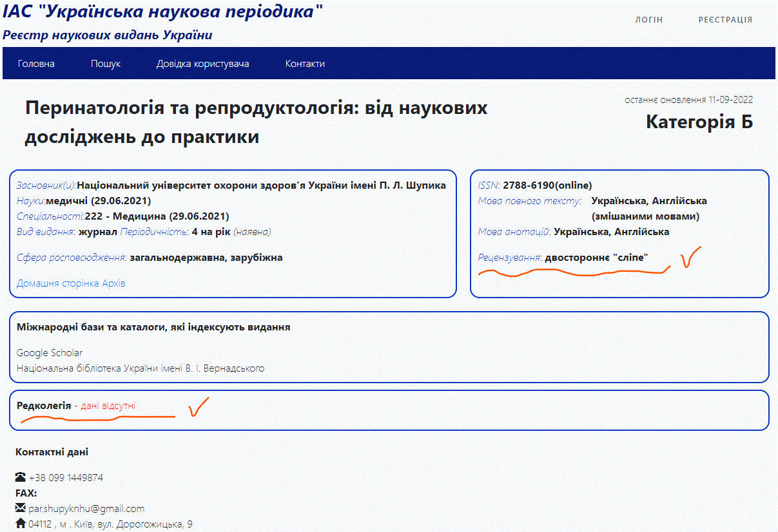Click the specialty 222 - Медицина (29.06.2021)
The width and height of the screenshot is (778, 532).
pyautogui.click(x=157, y=216)
